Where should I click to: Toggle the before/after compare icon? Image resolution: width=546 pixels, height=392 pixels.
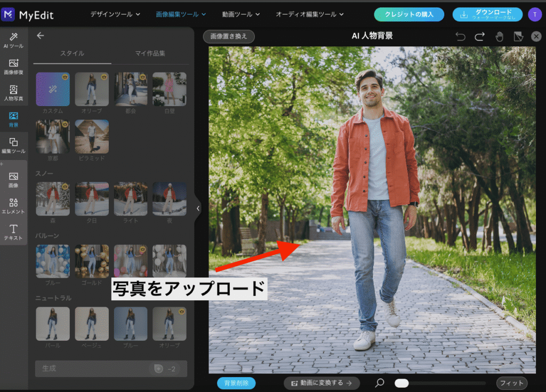(518, 36)
